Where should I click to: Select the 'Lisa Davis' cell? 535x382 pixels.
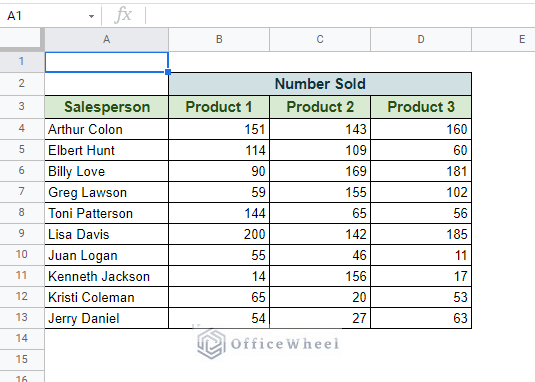click(106, 234)
